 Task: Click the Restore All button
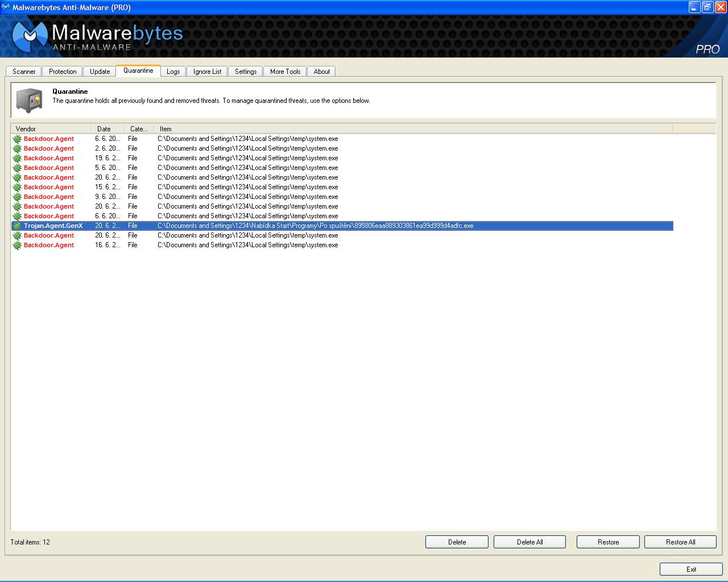(680, 542)
